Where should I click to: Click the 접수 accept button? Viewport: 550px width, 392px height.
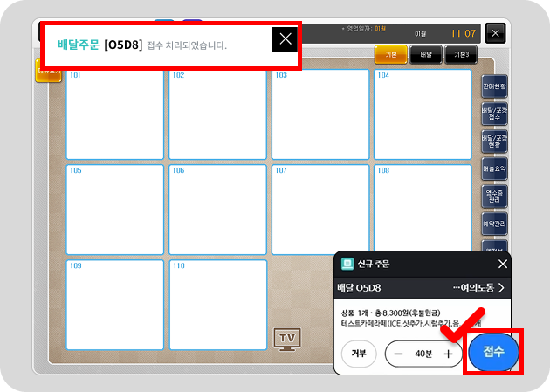coord(494,354)
